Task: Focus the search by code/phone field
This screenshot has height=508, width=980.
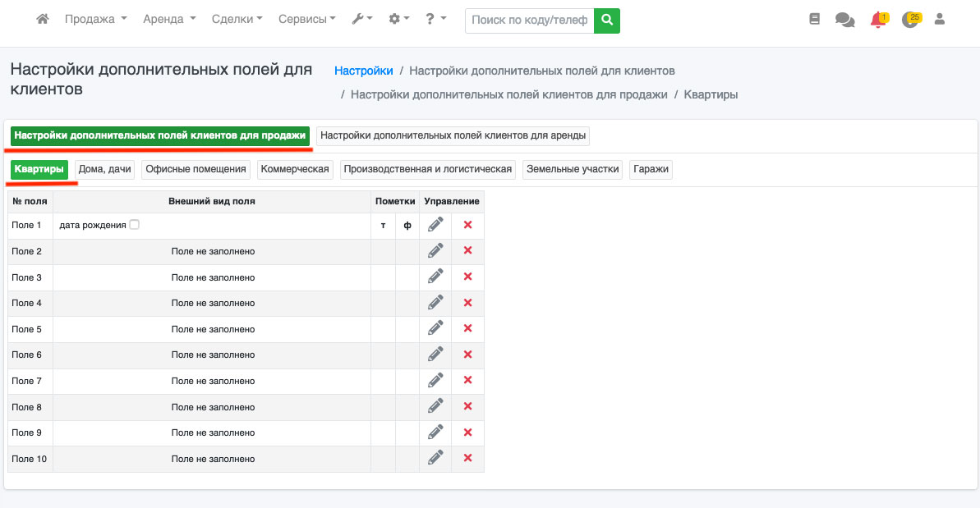Action: pyautogui.click(x=529, y=20)
